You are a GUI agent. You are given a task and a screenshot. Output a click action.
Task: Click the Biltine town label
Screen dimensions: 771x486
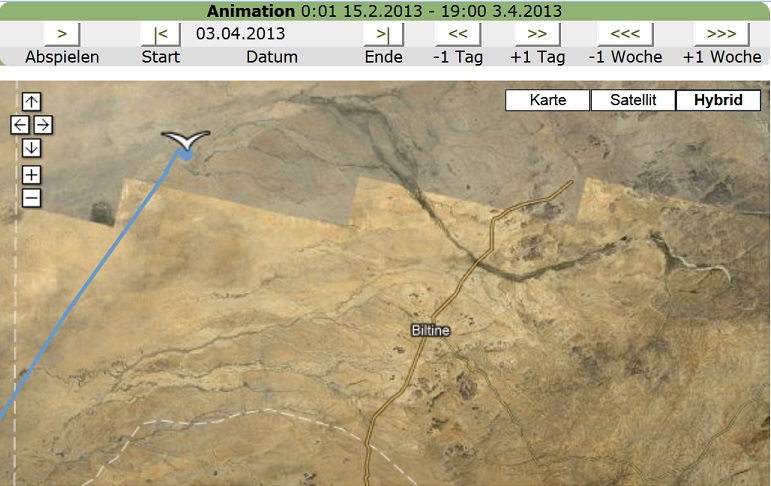click(432, 330)
